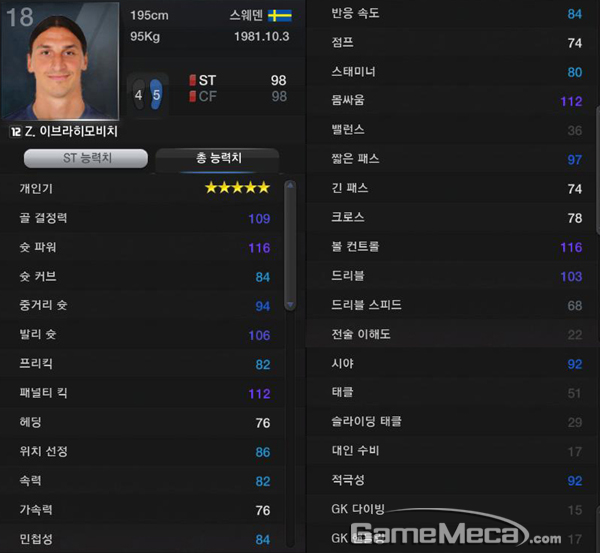Select the 볼 컨트롤 stat row
The height and width of the screenshot is (553, 600).
(452, 246)
